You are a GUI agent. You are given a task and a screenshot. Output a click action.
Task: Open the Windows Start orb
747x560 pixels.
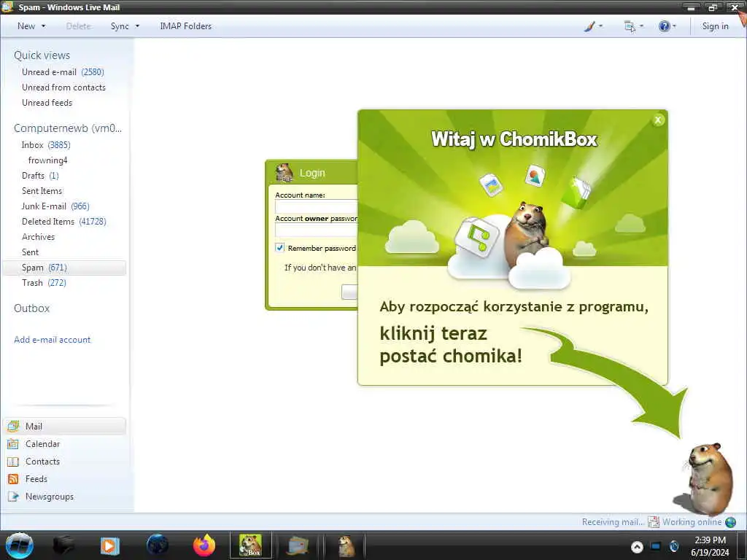pyautogui.click(x=20, y=545)
